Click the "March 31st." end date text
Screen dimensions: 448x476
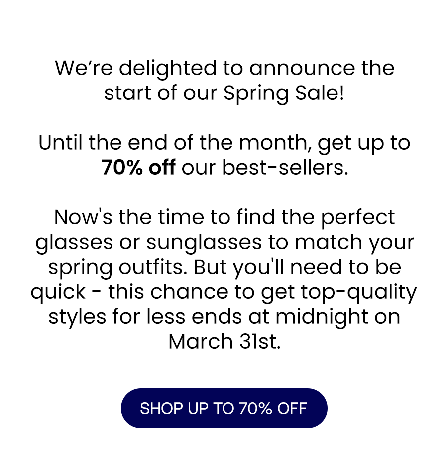tap(224, 342)
